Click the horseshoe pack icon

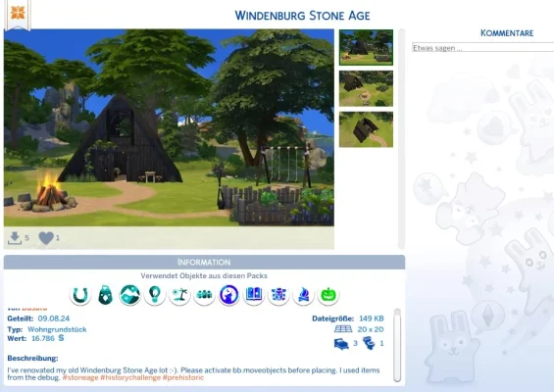click(80, 295)
